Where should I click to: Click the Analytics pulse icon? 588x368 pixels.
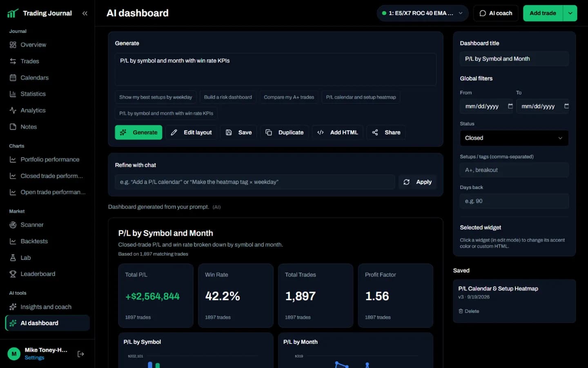13,110
